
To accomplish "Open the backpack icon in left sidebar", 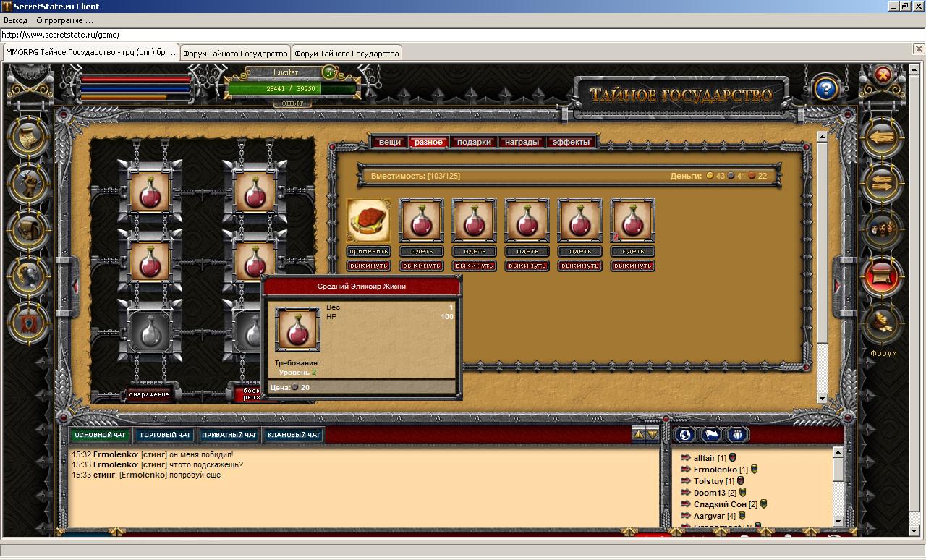I will pyautogui.click(x=29, y=229).
